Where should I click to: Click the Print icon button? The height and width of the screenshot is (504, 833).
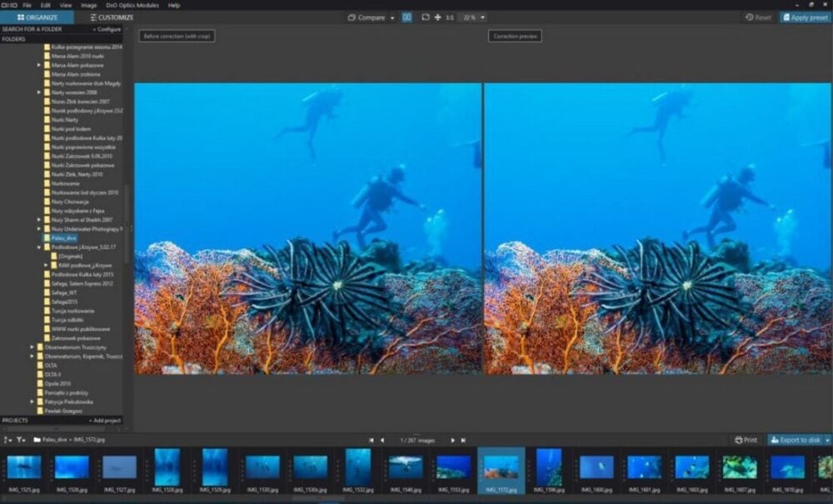point(746,440)
